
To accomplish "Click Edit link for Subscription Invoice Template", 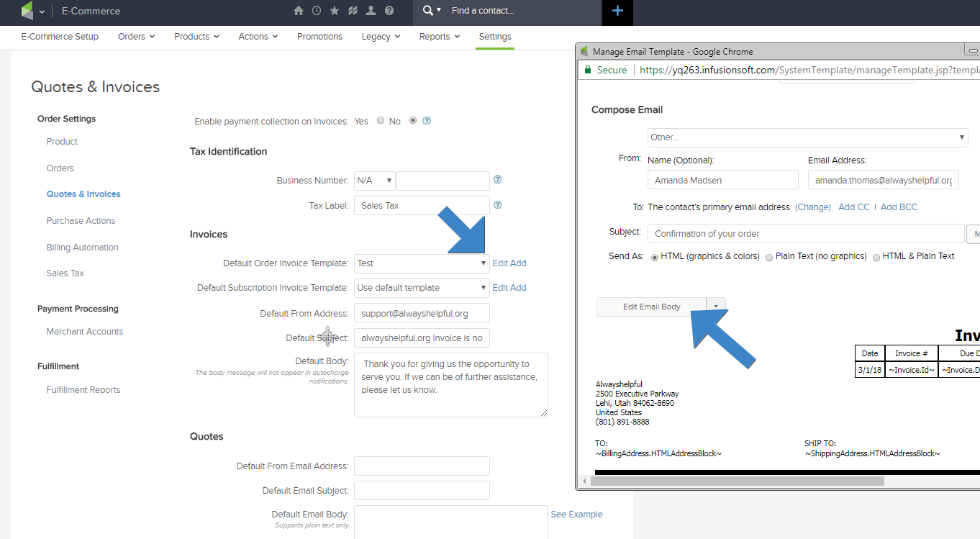I will coord(500,288).
